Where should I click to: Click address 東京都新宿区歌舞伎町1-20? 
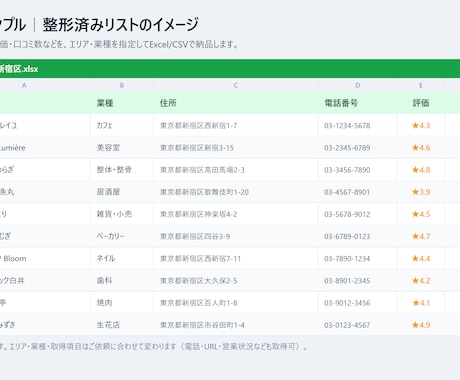204,192
